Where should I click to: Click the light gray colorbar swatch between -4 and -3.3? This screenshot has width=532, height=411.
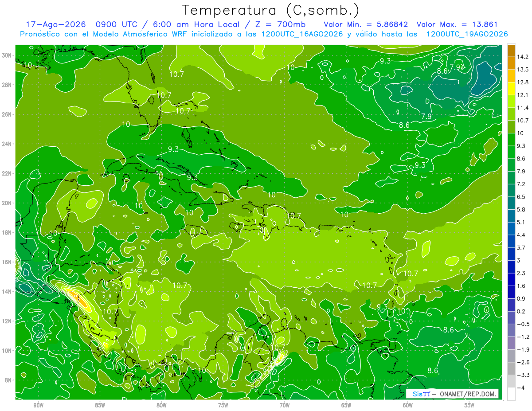coord(511,381)
